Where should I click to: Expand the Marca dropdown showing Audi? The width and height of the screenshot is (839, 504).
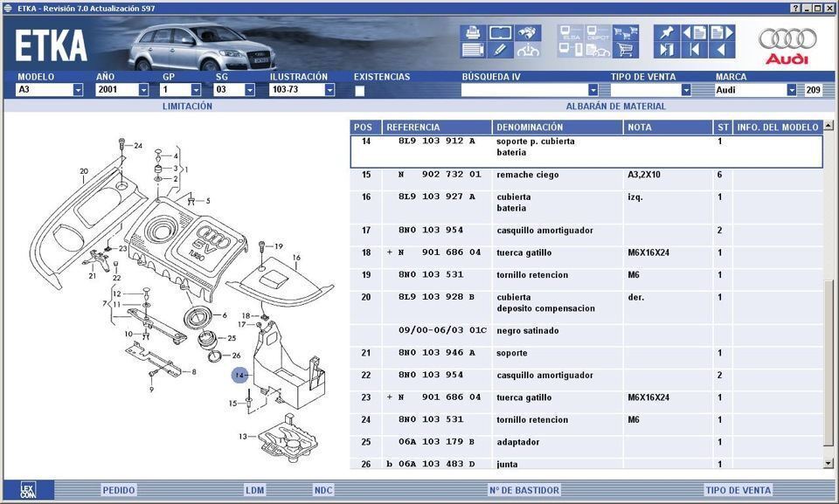point(792,90)
